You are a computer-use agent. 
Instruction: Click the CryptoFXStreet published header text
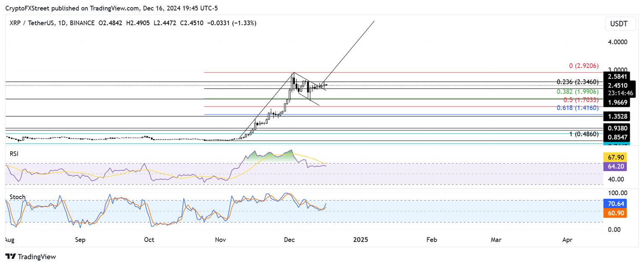click(111, 8)
